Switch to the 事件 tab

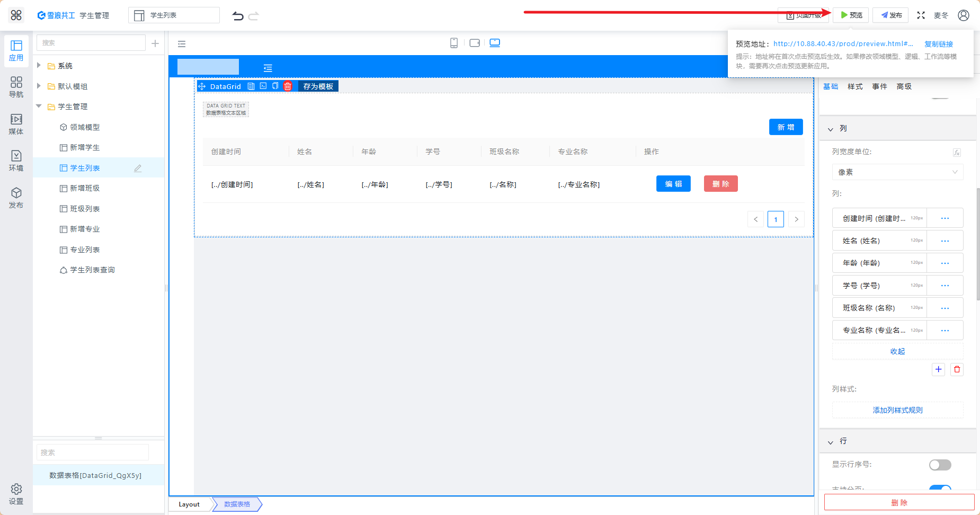point(879,86)
